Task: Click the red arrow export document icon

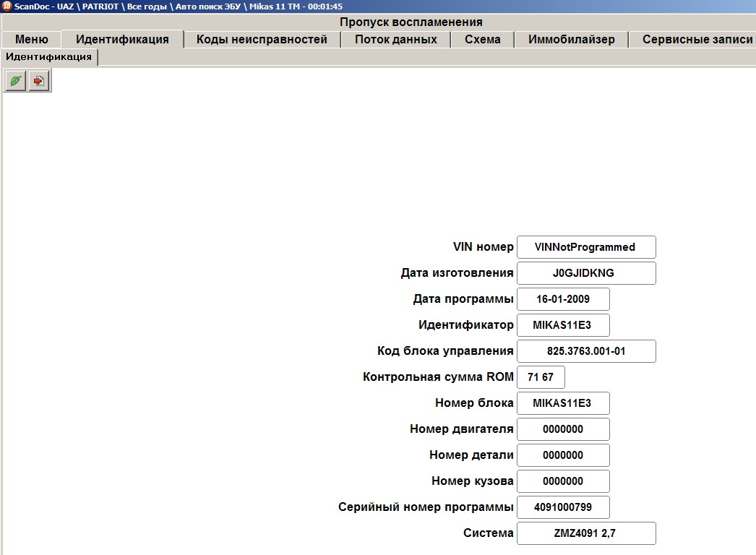Action: [39, 80]
